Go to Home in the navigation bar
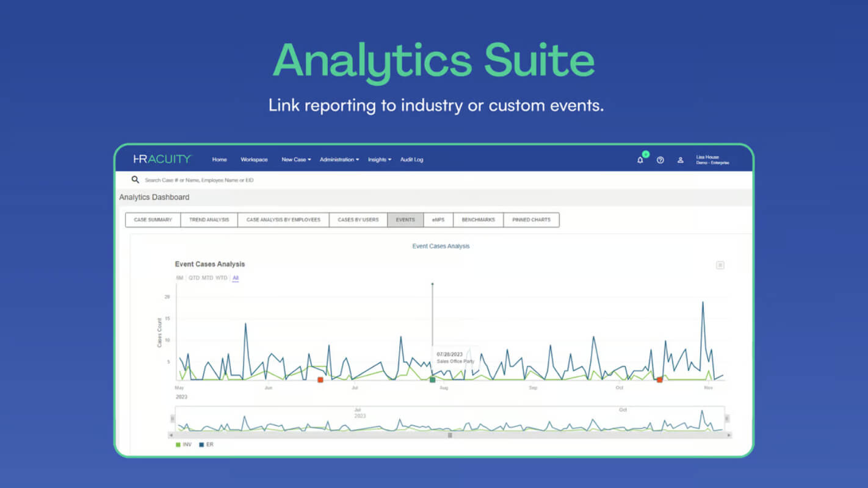Screen dimensions: 868x488 point(219,160)
